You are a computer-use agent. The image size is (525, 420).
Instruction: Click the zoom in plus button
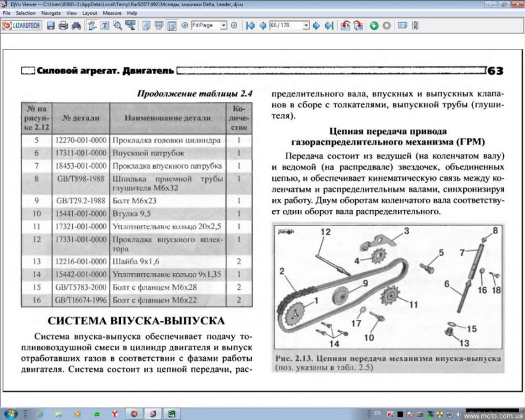tap(185, 25)
